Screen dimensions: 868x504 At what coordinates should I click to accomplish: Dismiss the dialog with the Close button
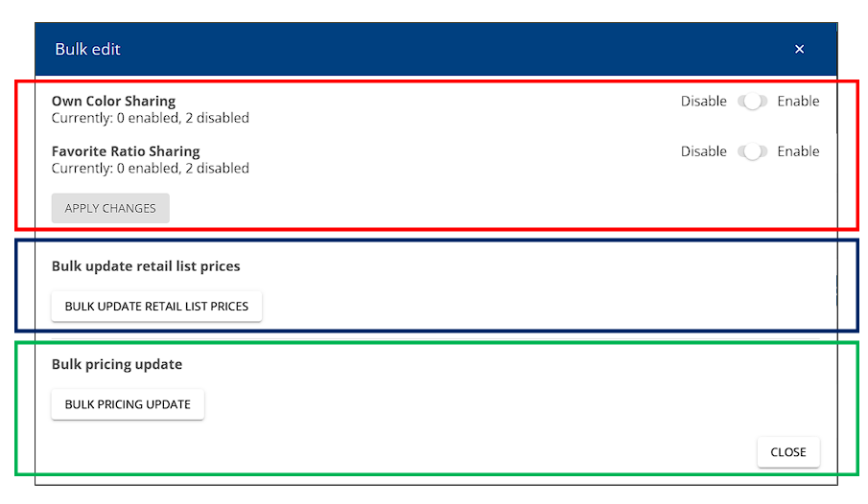(788, 452)
